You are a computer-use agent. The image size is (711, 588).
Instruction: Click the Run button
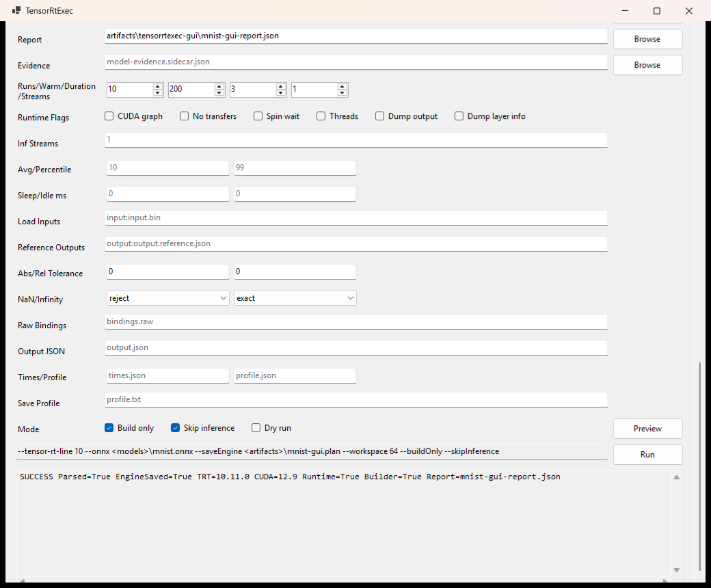(x=647, y=454)
